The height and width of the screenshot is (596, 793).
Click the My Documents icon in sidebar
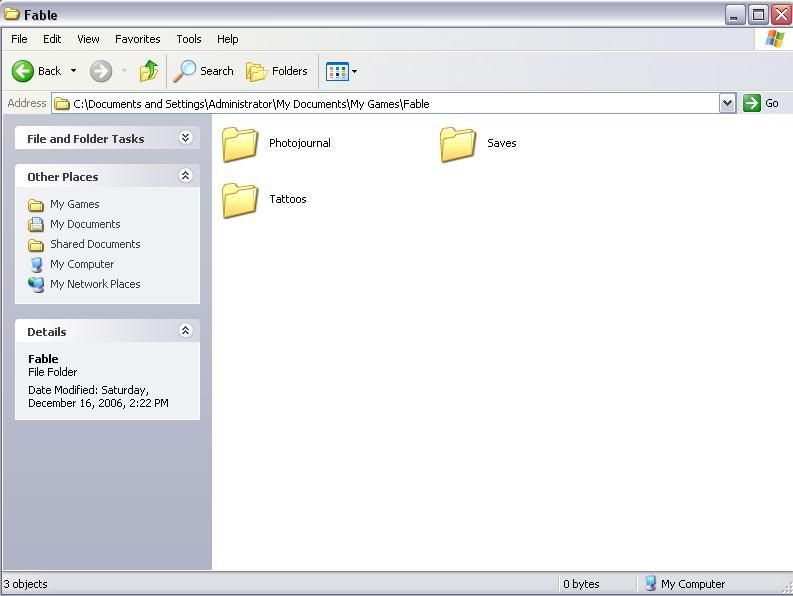[36, 224]
